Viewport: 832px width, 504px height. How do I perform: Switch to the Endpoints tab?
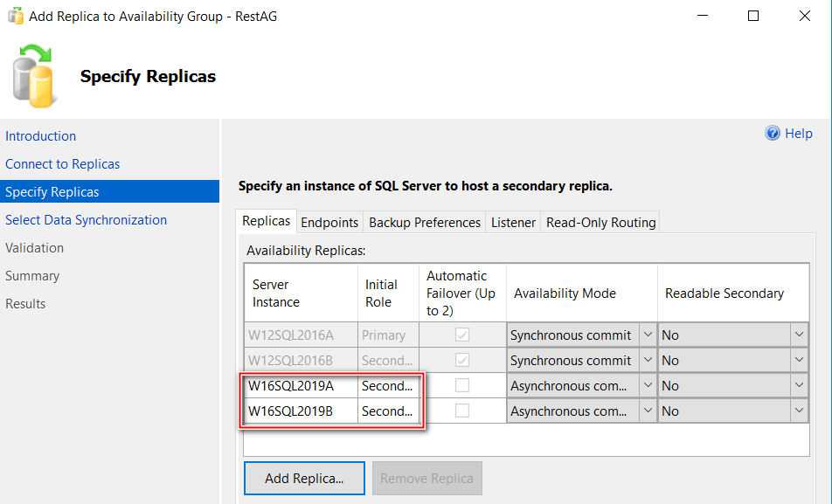click(x=329, y=223)
